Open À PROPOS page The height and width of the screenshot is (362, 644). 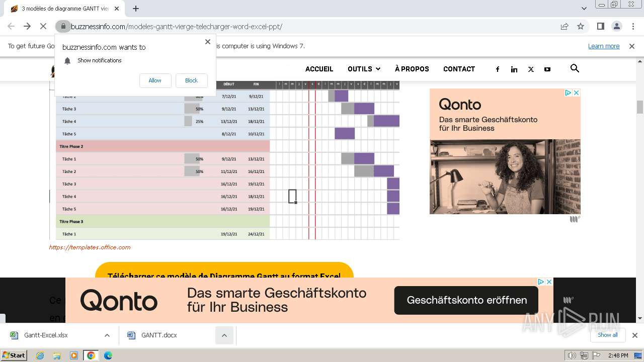tap(412, 69)
